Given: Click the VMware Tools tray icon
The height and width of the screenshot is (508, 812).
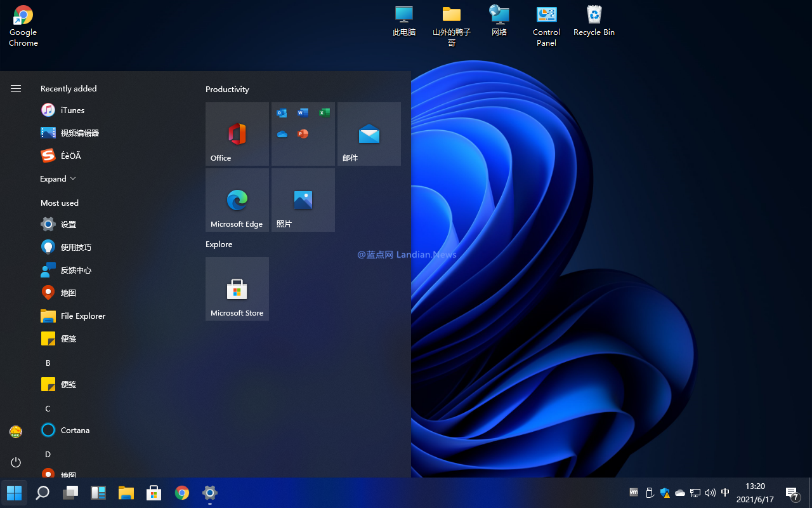Looking at the screenshot, I should coord(634,492).
